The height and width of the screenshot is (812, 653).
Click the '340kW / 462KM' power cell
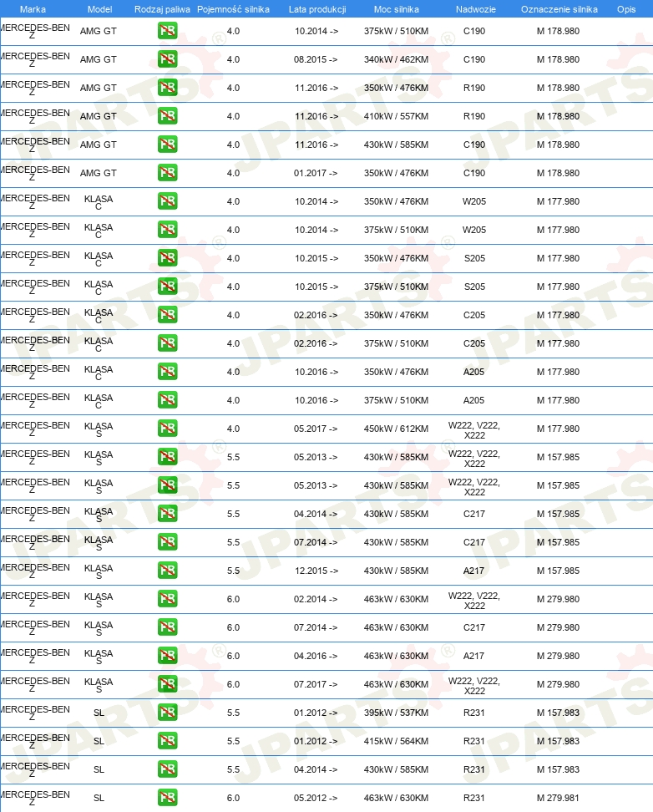396,59
